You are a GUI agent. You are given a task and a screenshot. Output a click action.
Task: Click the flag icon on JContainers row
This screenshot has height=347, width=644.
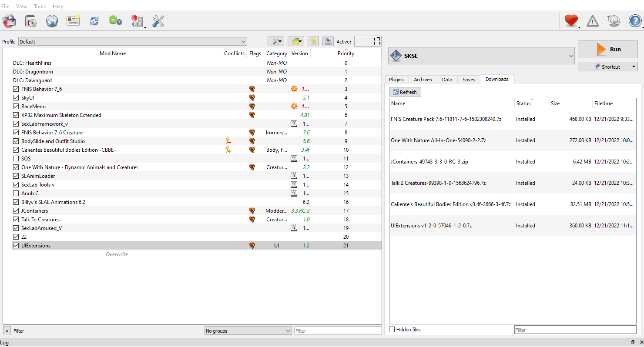pyautogui.click(x=252, y=210)
